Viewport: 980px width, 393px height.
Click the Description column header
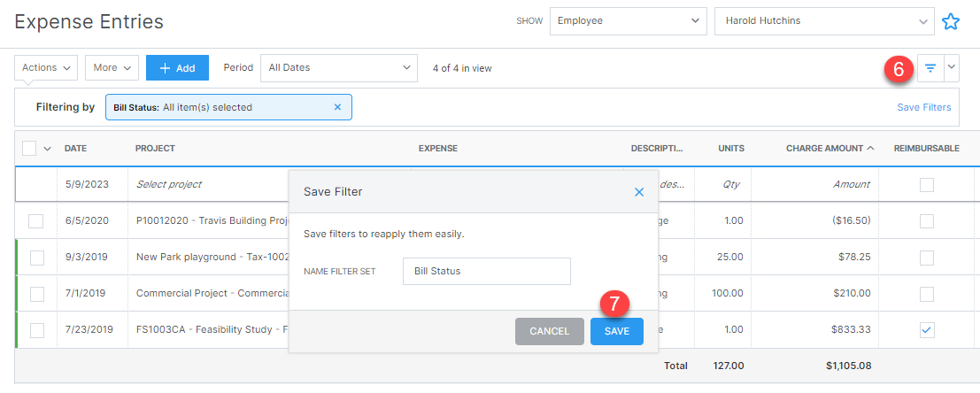coord(658,148)
